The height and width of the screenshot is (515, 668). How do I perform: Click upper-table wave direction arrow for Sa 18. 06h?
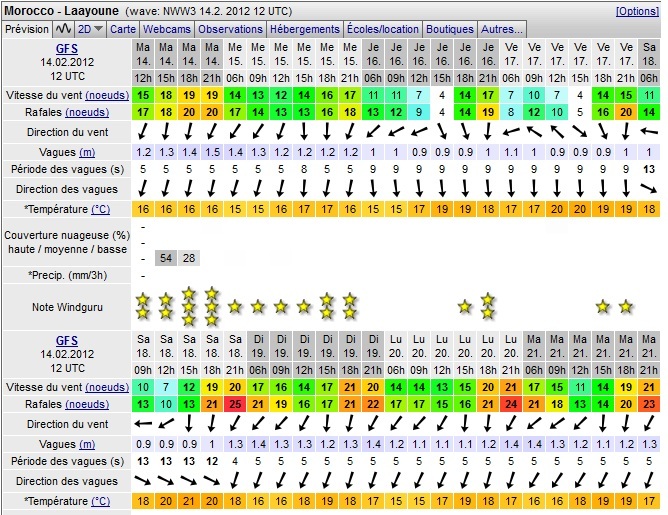(649, 189)
